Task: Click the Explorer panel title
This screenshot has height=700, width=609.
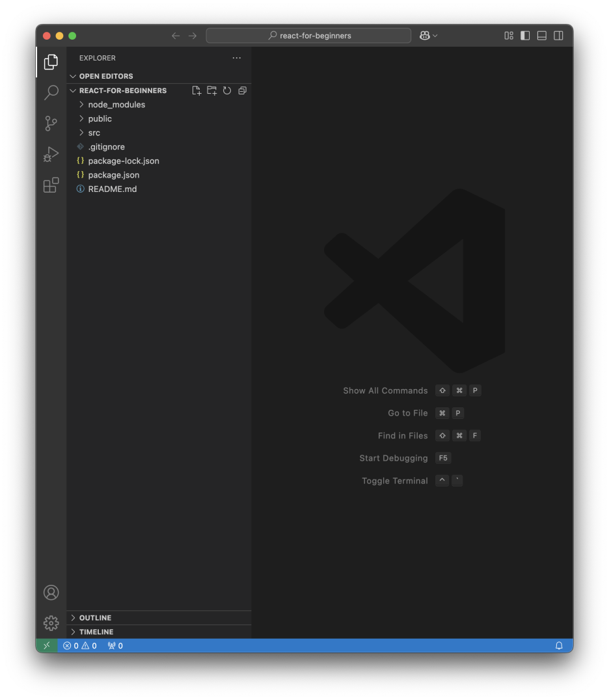Action: [98, 58]
